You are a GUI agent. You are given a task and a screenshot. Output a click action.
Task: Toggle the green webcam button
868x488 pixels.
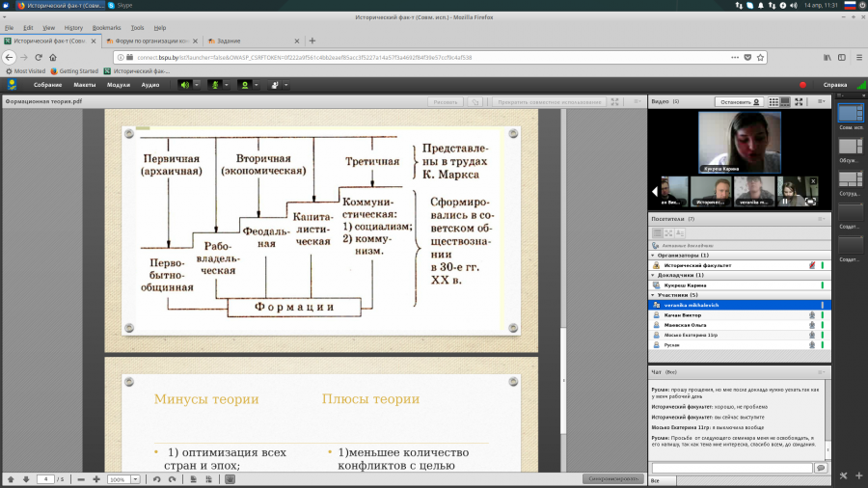pos(245,85)
